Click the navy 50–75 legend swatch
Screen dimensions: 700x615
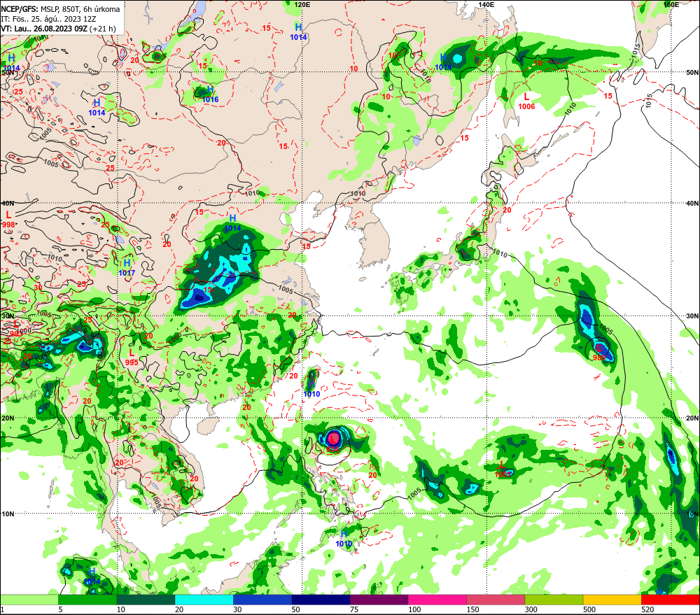click(321, 600)
